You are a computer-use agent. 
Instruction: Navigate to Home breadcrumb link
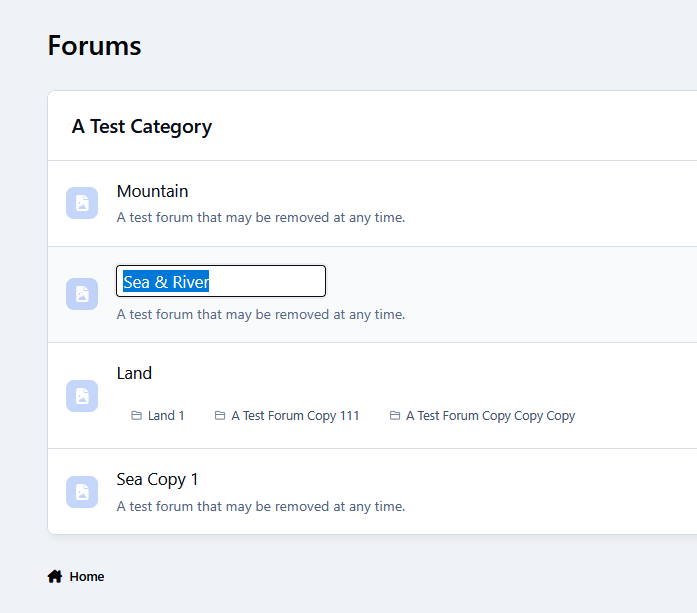[87, 577]
